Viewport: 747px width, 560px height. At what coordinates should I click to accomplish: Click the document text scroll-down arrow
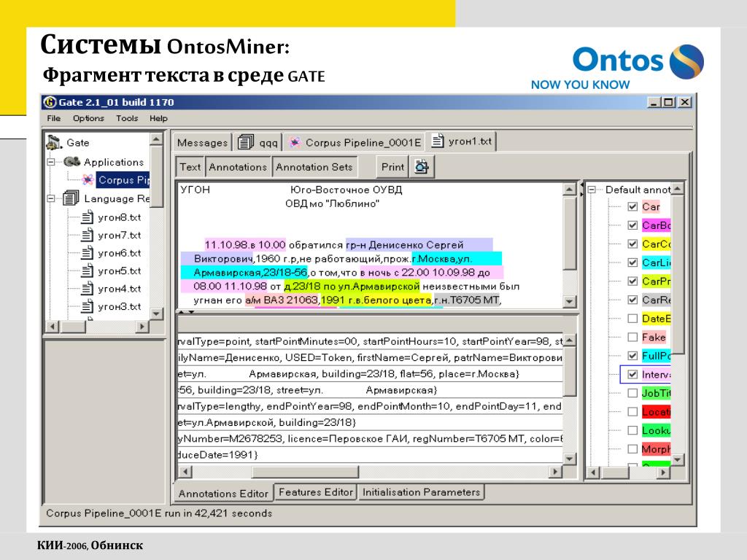[569, 301]
